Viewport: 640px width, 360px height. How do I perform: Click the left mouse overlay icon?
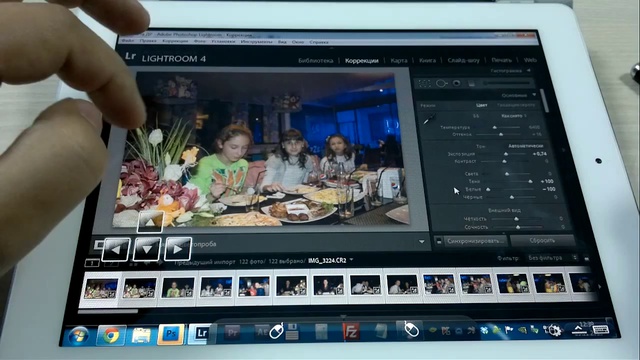(276, 331)
